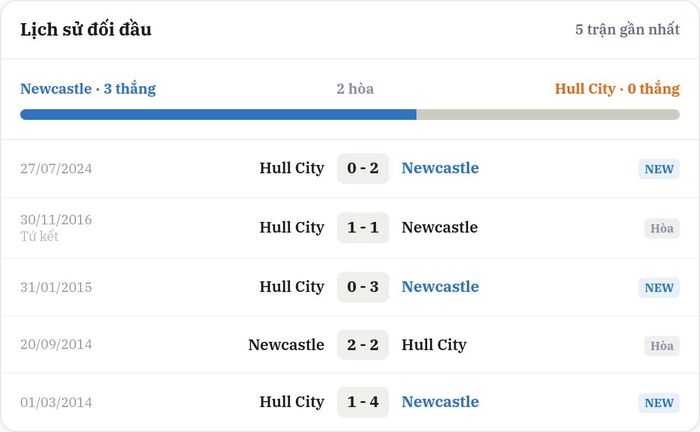The height and width of the screenshot is (432, 700).
Task: Open the 1 - 1 score box
Action: [363, 228]
